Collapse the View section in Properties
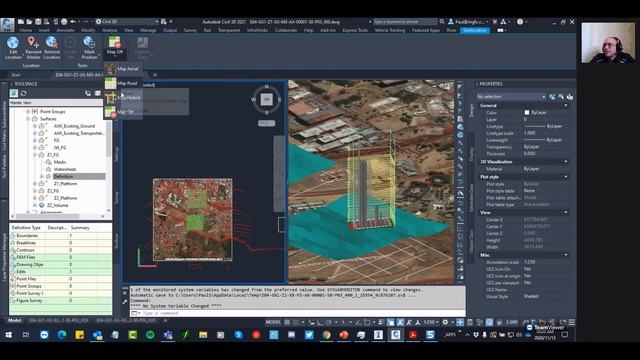The image size is (640, 360). (x=566, y=212)
